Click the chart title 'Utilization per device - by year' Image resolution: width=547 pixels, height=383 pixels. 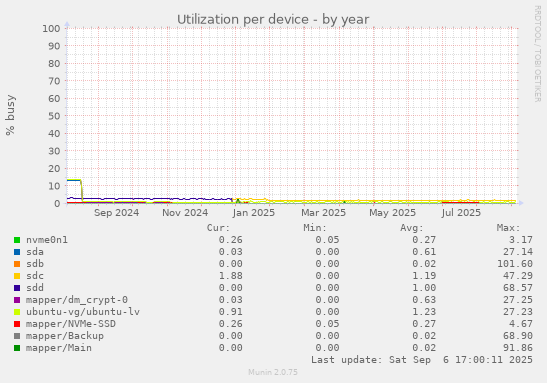tap(273, 20)
